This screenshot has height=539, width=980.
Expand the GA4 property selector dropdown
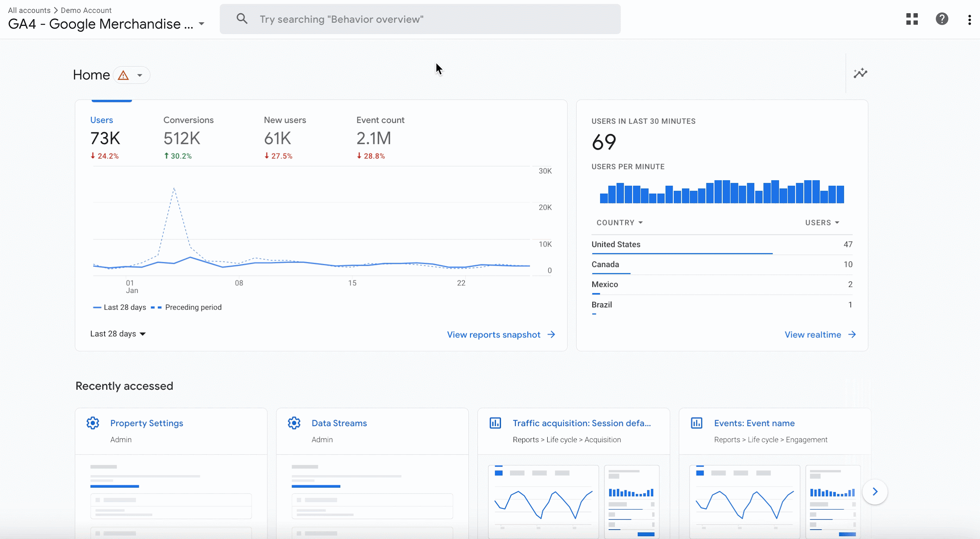coord(201,24)
